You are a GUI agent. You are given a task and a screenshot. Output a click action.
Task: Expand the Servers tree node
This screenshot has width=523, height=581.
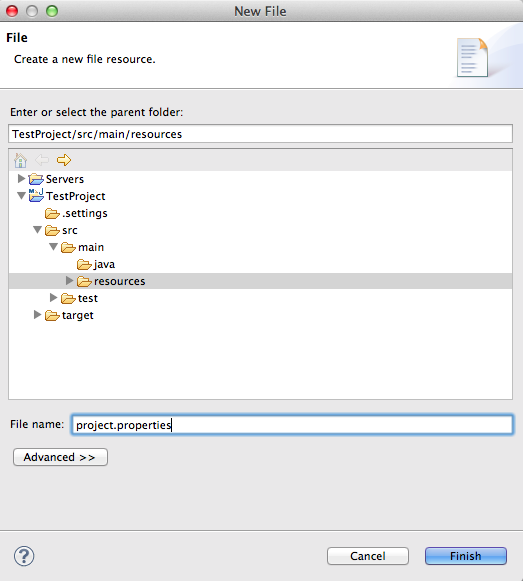[21, 179]
